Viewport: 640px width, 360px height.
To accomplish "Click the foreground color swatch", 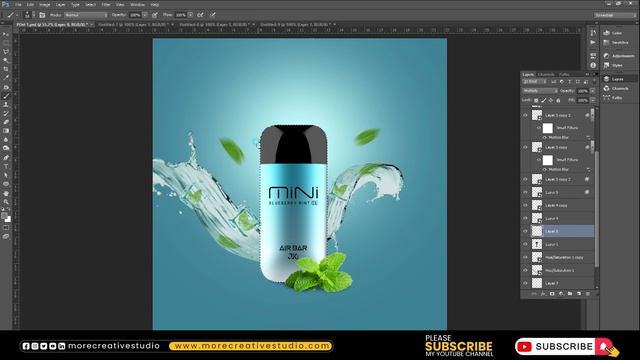I will click(4, 216).
